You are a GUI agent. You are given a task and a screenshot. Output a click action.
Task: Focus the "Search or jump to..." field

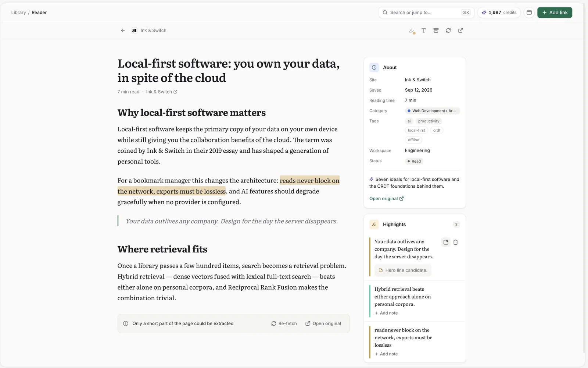[x=426, y=13]
